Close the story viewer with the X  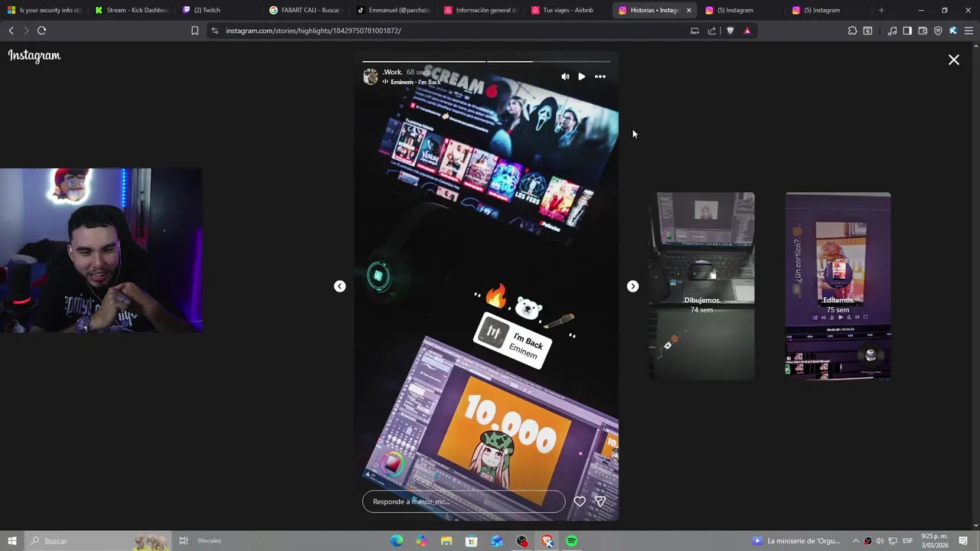click(x=954, y=60)
